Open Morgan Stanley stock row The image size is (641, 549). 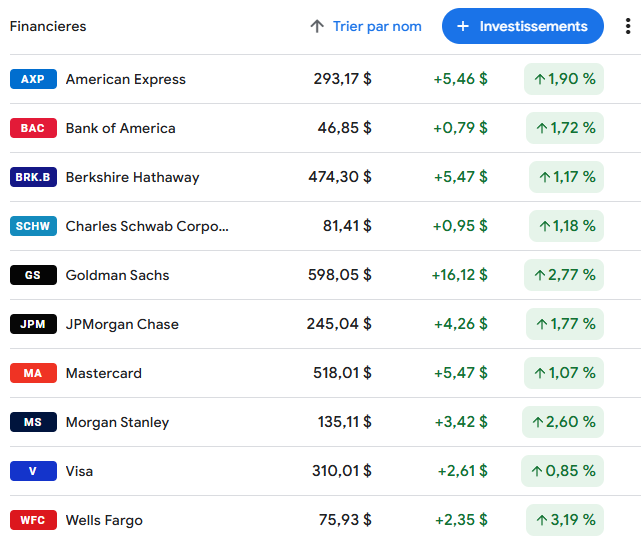coord(325,422)
